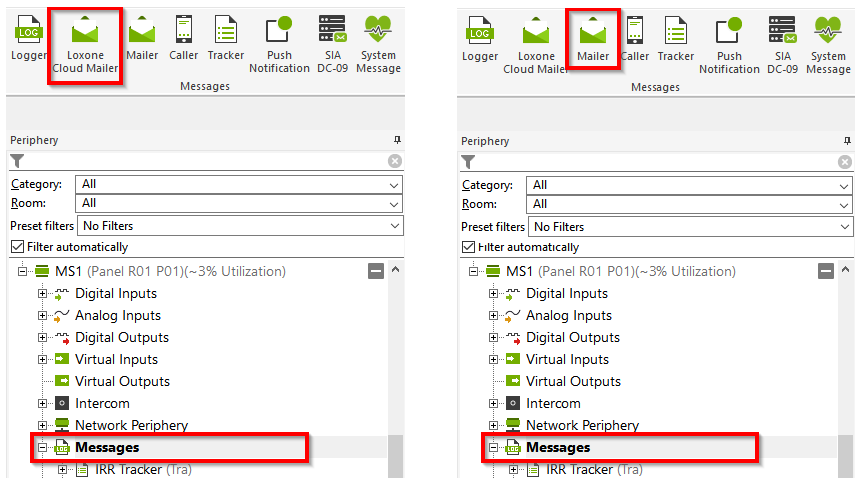
Task: Click Push Notification in right panel
Action: click(729, 46)
